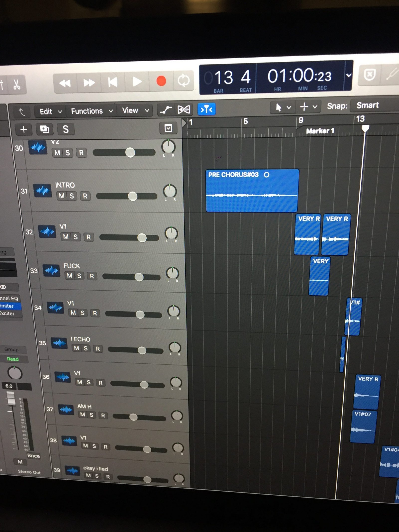Screen dimensions: 399x532
Task: Click the 6.0 gain value field
Action: 9,386
